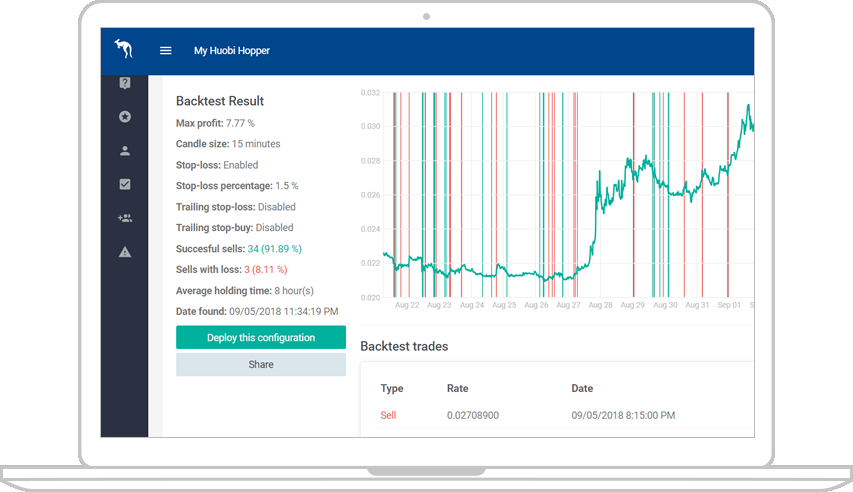The height and width of the screenshot is (492, 853).
Task: Open the add users group sidebar icon
Action: (125, 218)
